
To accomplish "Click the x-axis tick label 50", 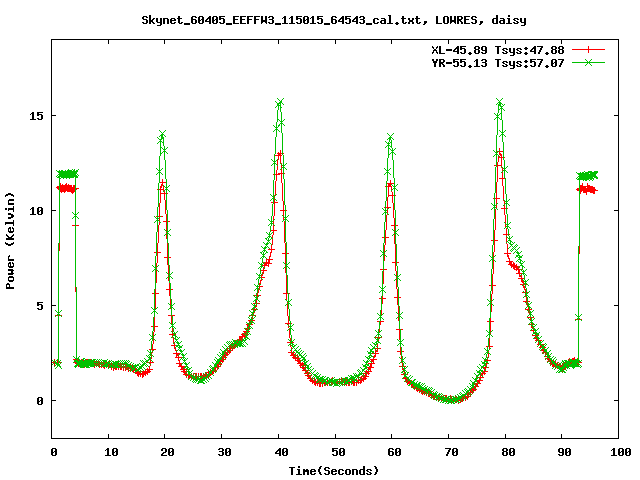I will (338, 452).
